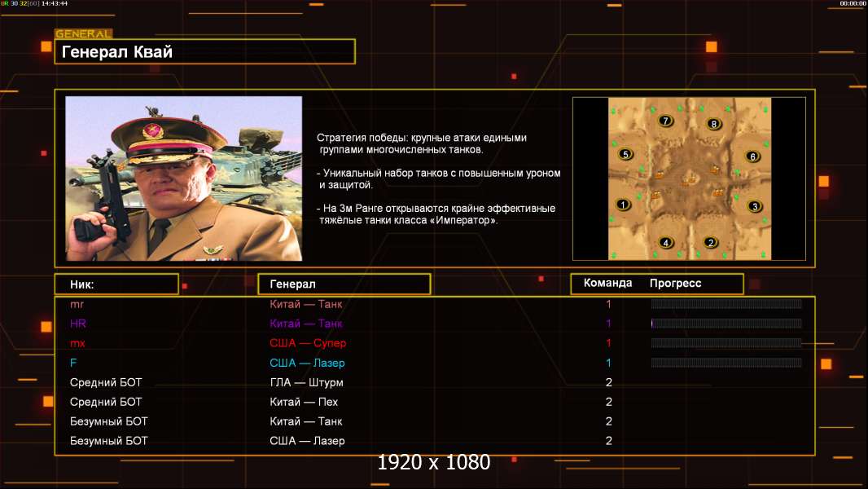Screen dimensions: 868x489
Task: Click the "Генерал Квай" title field
Action: point(204,52)
